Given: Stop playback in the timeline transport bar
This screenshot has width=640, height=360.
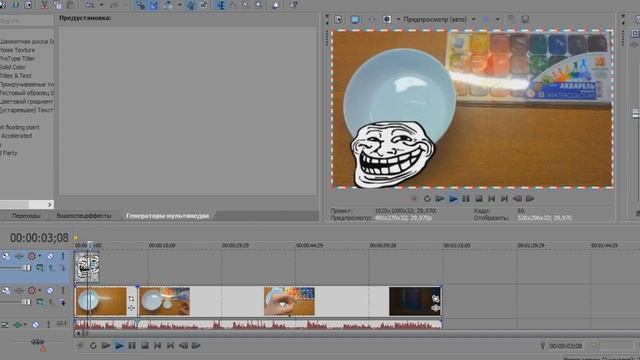Looking at the screenshot, I should pos(144,346).
